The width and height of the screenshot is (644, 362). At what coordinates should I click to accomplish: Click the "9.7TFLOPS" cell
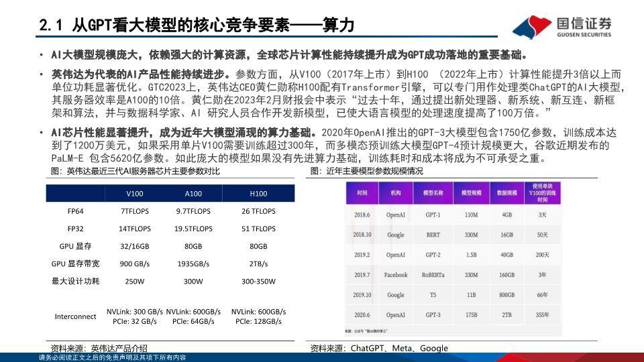(193, 211)
